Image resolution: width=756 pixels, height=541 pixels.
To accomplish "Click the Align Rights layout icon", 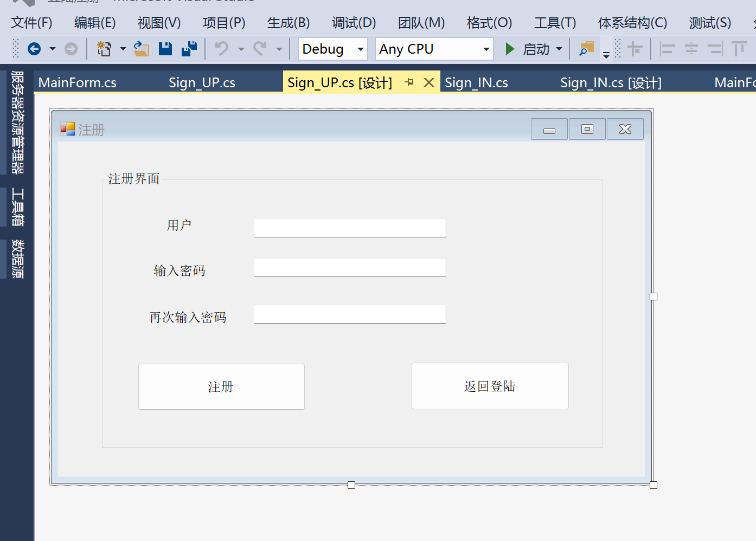I will click(715, 49).
